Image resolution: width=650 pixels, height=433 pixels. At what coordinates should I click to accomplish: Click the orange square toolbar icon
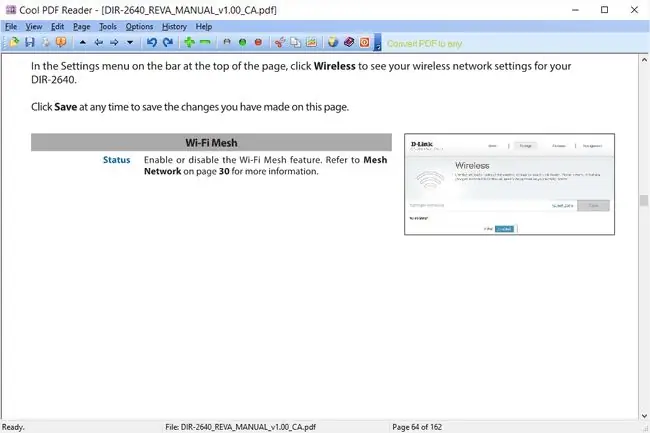point(364,42)
